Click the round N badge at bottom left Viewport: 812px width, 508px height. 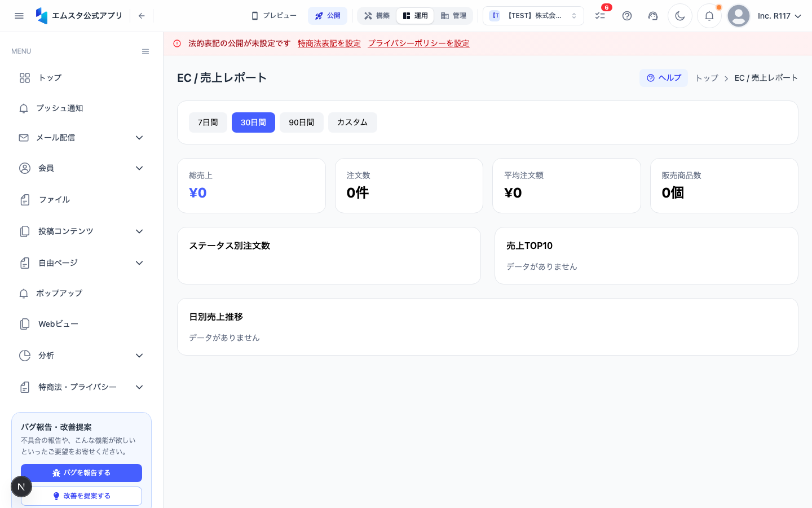click(x=21, y=487)
